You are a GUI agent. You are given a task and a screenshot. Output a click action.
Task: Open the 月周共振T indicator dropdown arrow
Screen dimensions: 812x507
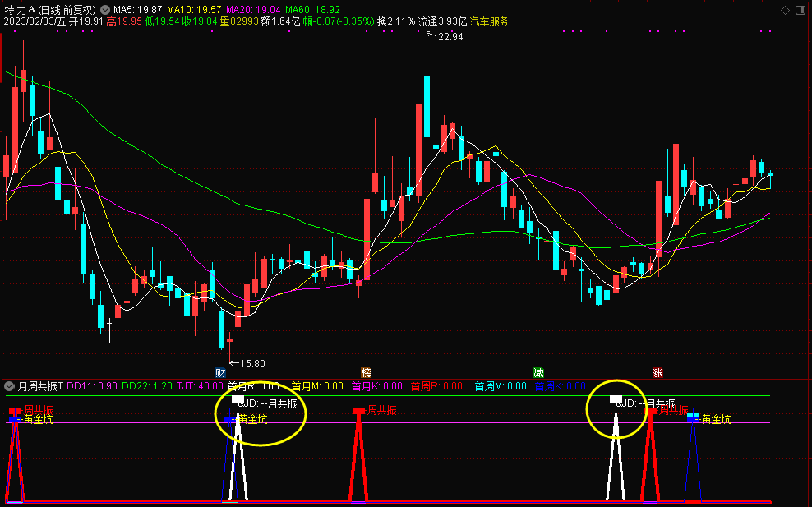[x=9, y=386]
